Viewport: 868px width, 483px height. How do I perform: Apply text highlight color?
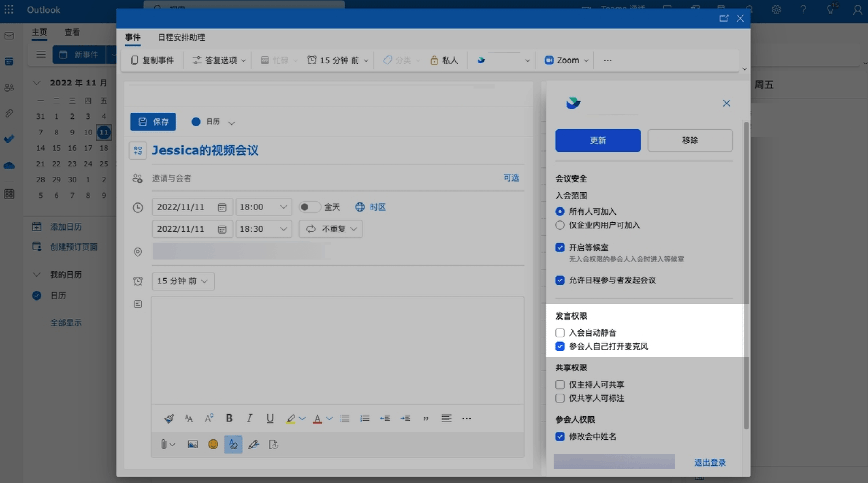pyautogui.click(x=290, y=419)
